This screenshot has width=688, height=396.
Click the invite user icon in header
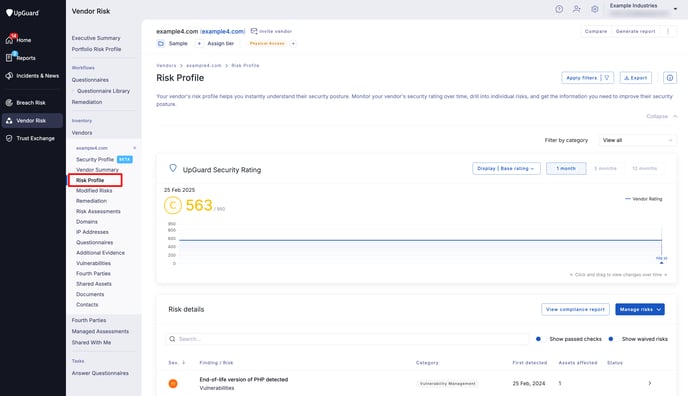[577, 9]
